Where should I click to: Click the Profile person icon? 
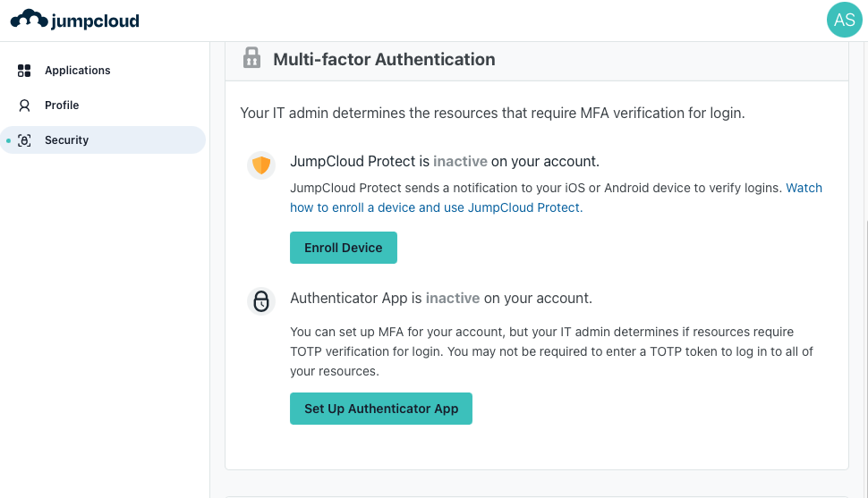[x=24, y=106]
